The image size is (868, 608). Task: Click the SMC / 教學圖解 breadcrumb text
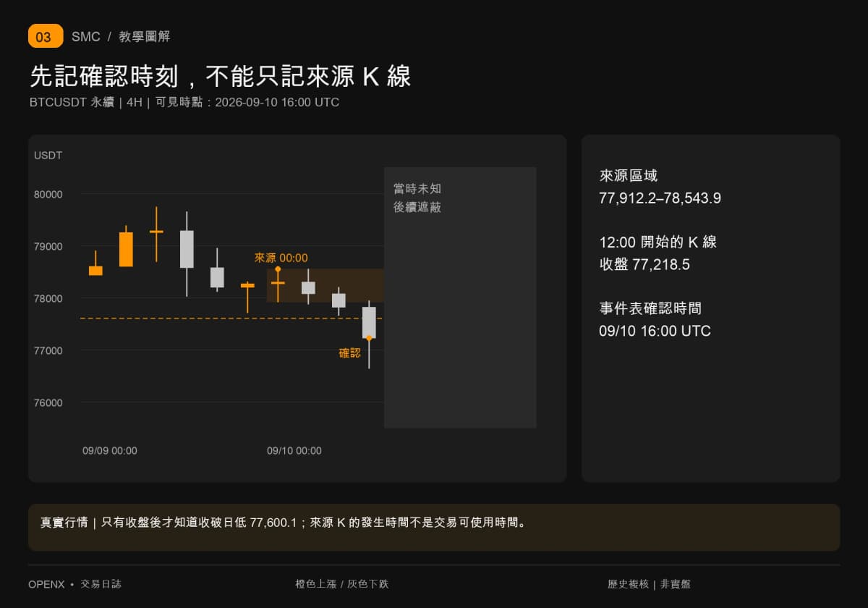click(121, 37)
